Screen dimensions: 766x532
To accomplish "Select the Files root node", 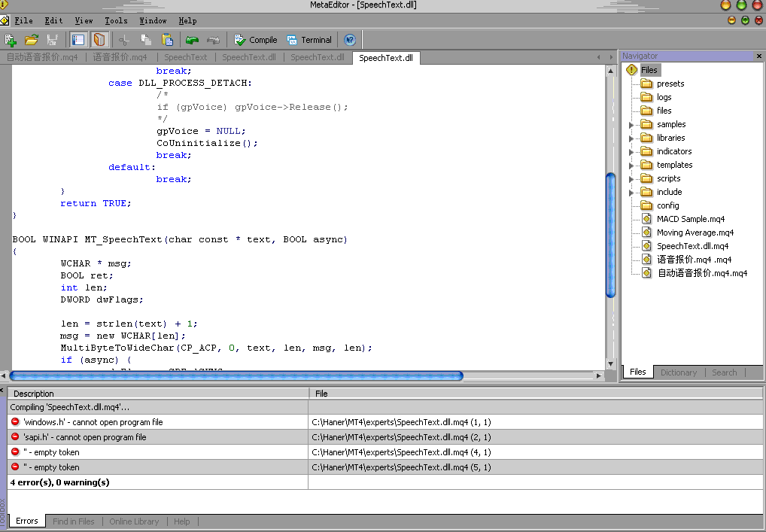I will pyautogui.click(x=649, y=70).
